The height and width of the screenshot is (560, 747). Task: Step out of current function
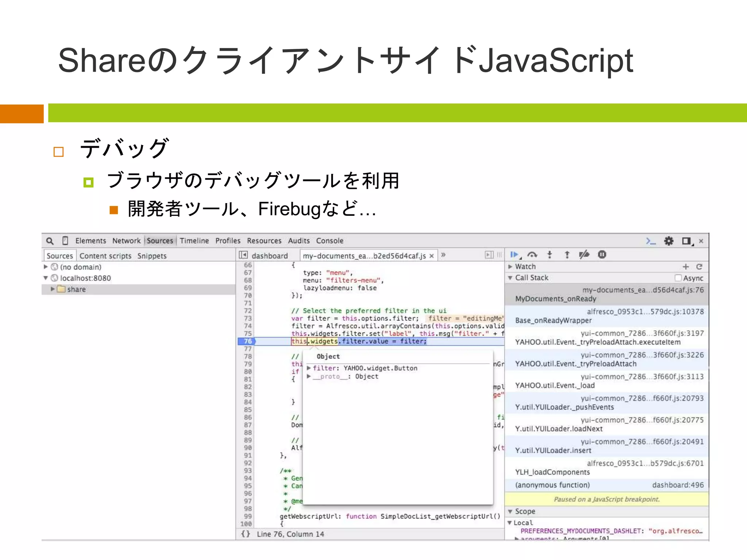pyautogui.click(x=567, y=255)
